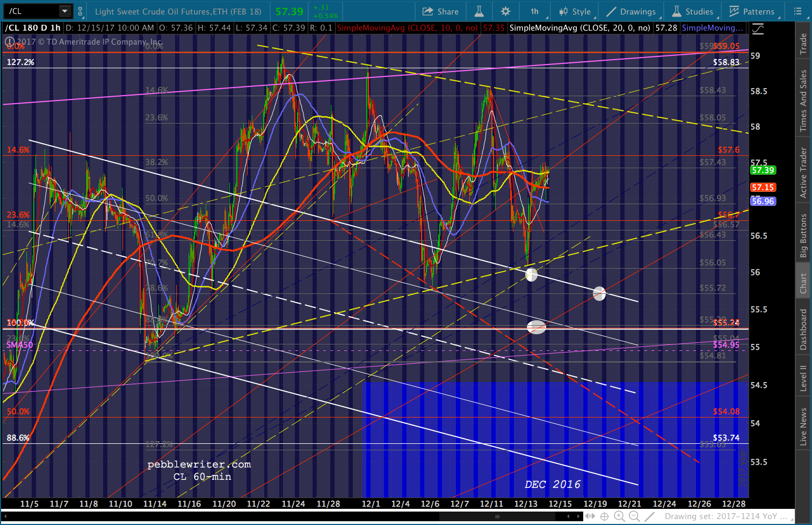Click the /CL 180 D 1h chart title
Viewport: 812px width, 525px height.
(33, 27)
